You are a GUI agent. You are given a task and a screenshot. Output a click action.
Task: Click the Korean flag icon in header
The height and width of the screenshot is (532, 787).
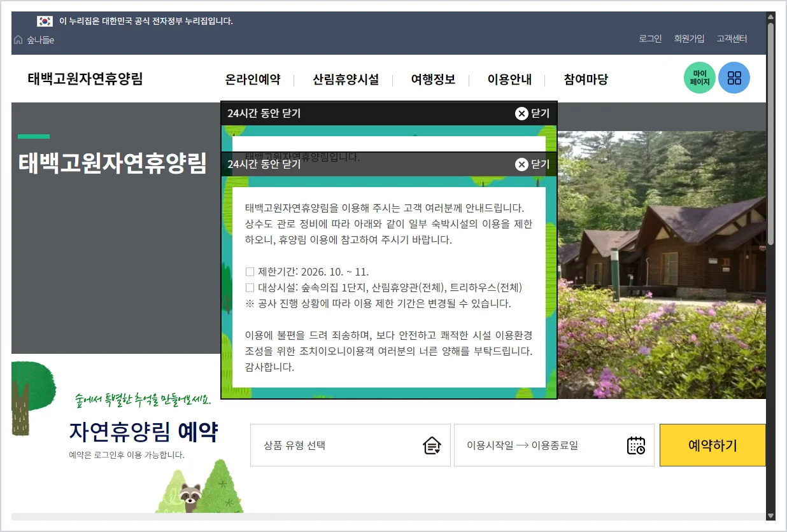(x=45, y=21)
